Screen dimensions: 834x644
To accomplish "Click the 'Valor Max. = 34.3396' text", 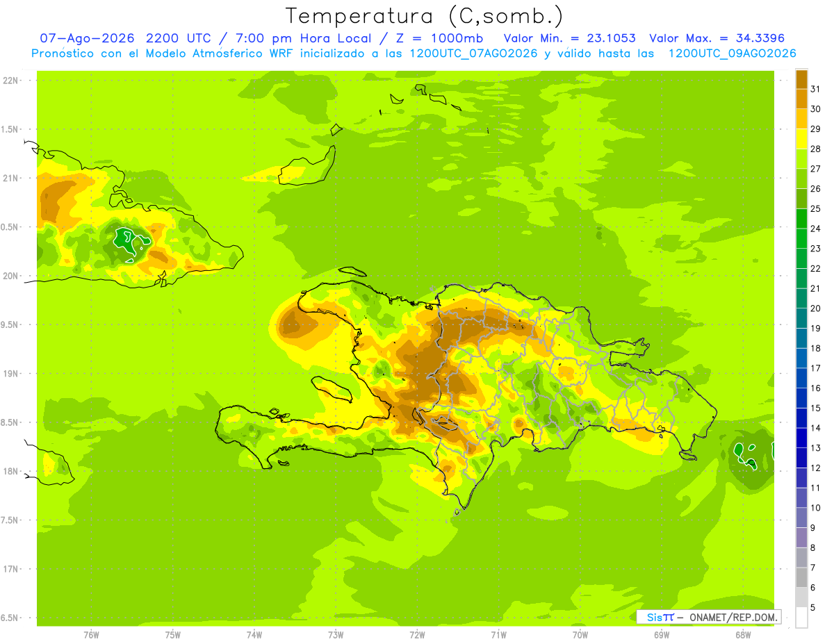I will [x=717, y=38].
